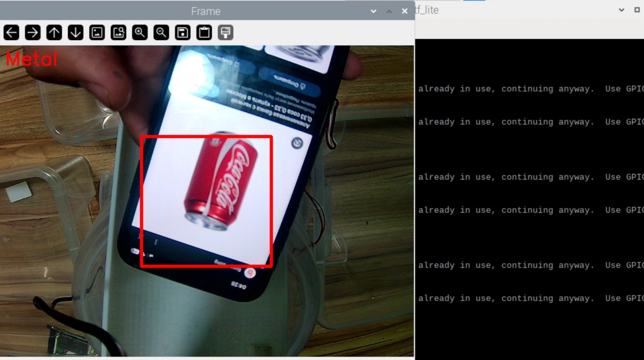Pan the image left with the left-arrow tool
Image resolution: width=644 pixels, height=360 pixels.
[x=11, y=33]
